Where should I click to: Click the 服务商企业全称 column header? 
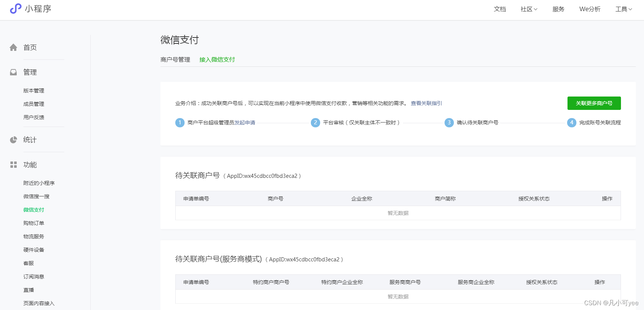(476, 282)
